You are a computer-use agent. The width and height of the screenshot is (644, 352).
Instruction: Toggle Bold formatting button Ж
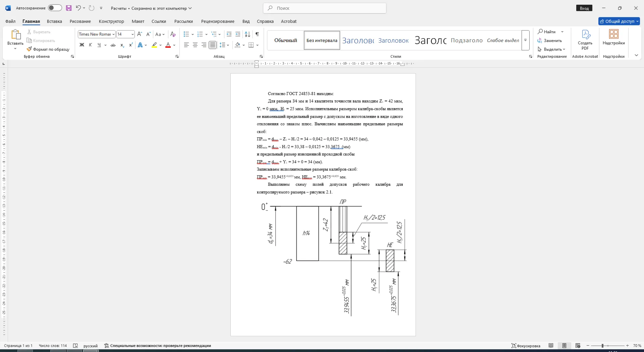[82, 45]
